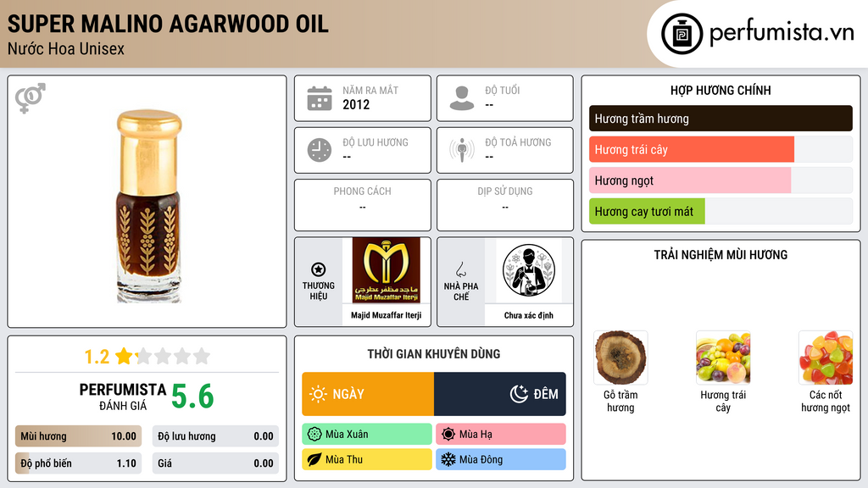Click the Độ Toả Hương label
This screenshot has height=488, width=868.
518,142
